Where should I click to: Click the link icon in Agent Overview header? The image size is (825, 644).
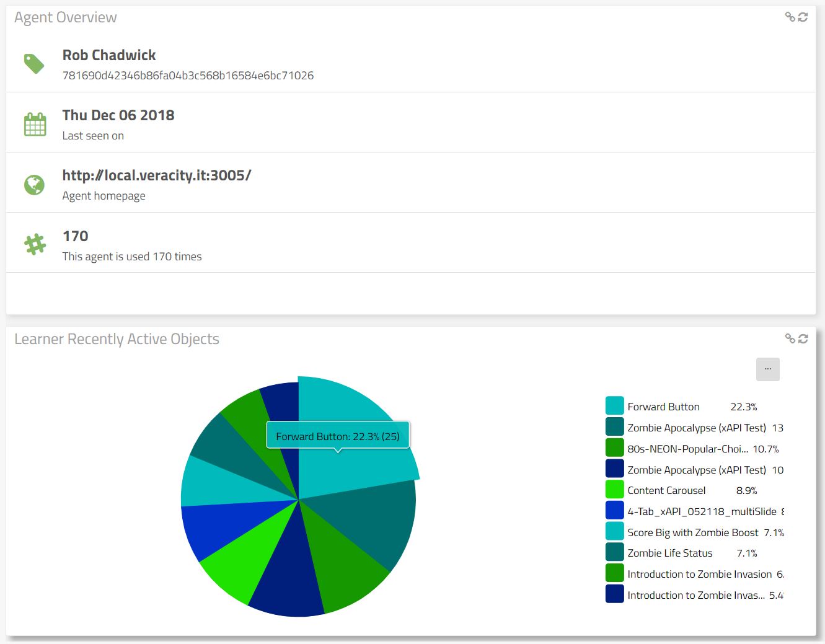coord(790,17)
